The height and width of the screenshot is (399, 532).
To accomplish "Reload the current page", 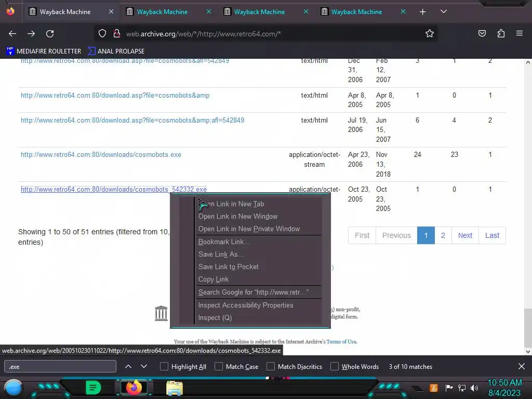I will pos(50,34).
